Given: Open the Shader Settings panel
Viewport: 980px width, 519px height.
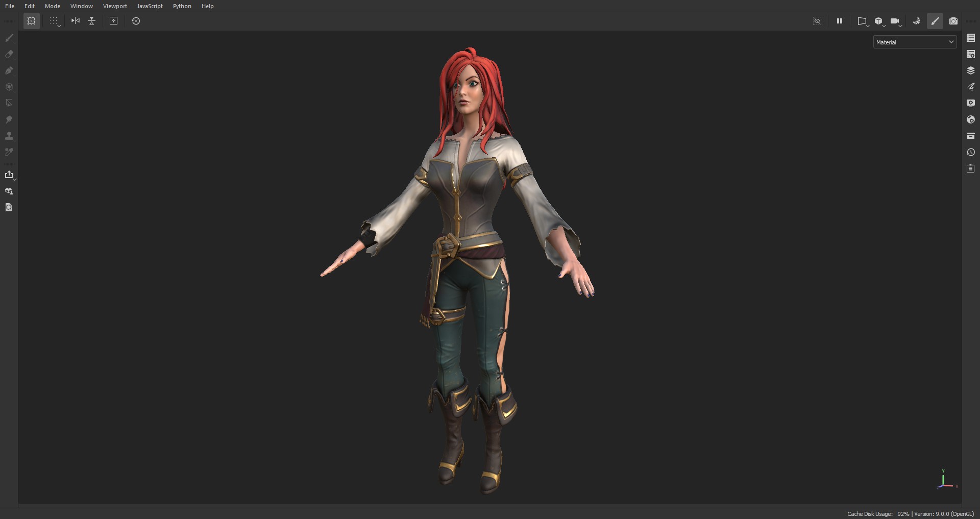Looking at the screenshot, I should [971, 119].
